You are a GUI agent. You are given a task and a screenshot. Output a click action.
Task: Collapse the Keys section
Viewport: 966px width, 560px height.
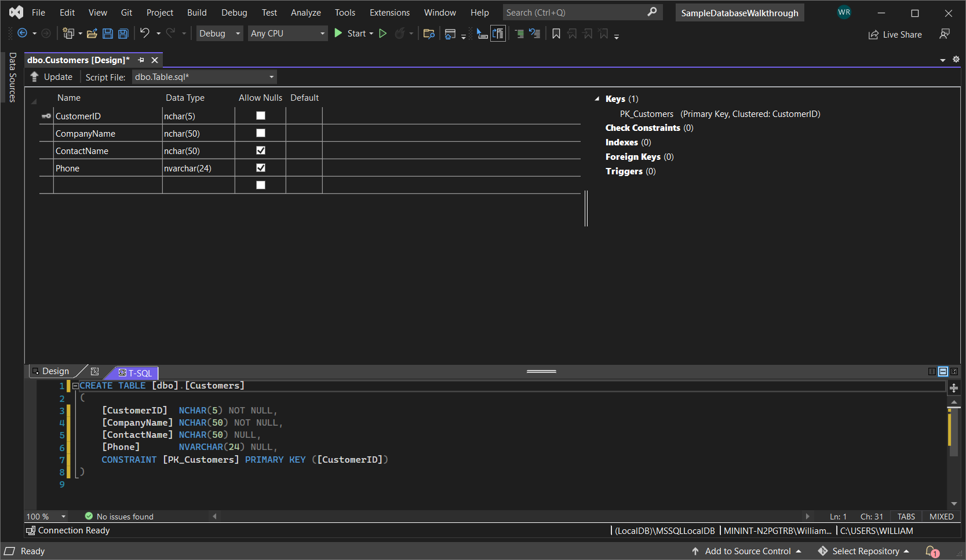tap(597, 99)
